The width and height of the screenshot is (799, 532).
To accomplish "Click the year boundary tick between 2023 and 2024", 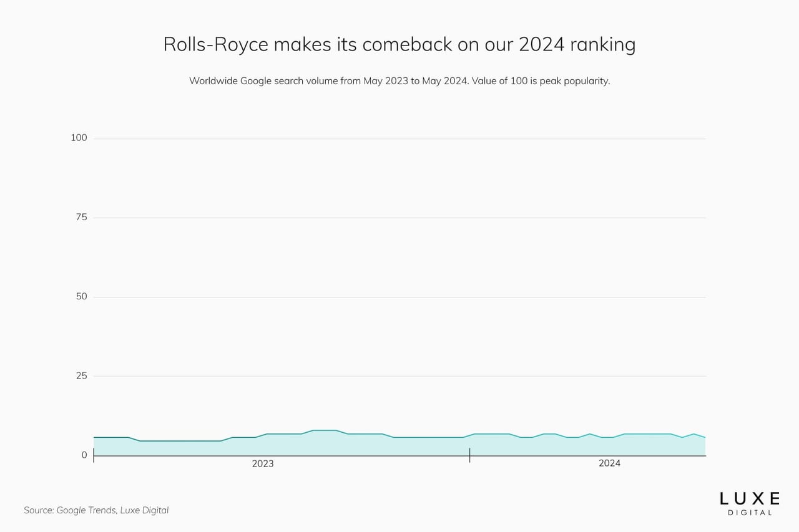I will coord(469,456).
